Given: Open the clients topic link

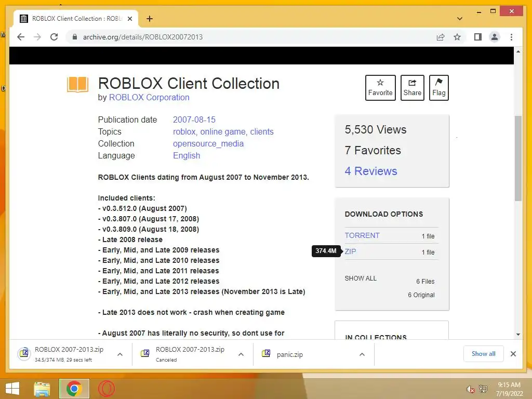Looking at the screenshot, I should click(x=262, y=131).
